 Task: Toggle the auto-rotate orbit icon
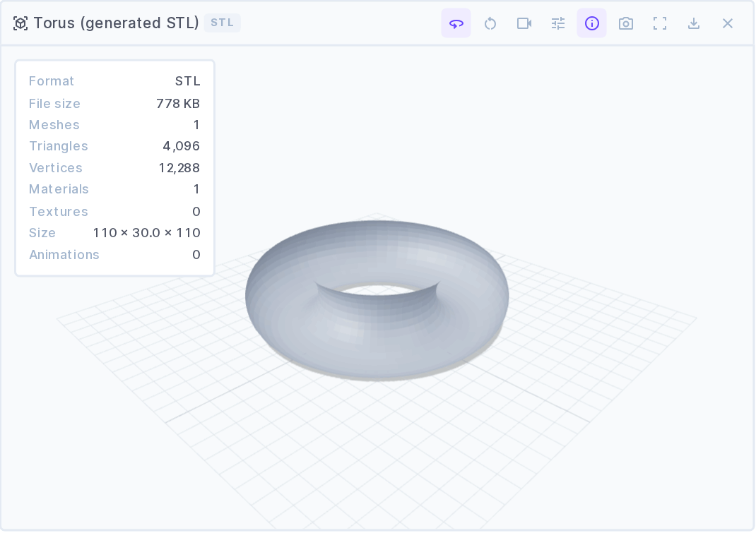tap(456, 23)
